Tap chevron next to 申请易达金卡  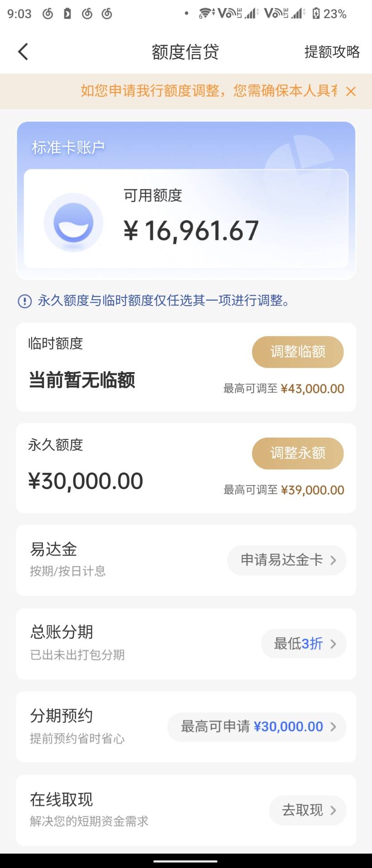334,560
